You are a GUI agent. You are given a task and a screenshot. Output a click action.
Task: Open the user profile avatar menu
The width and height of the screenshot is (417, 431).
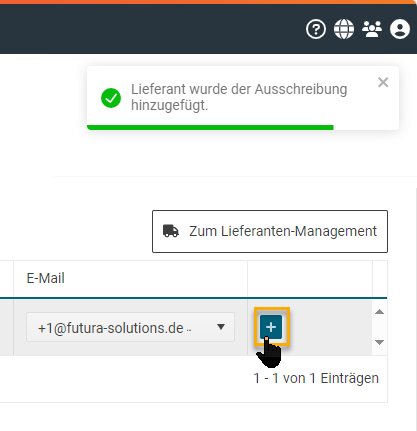[400, 29]
